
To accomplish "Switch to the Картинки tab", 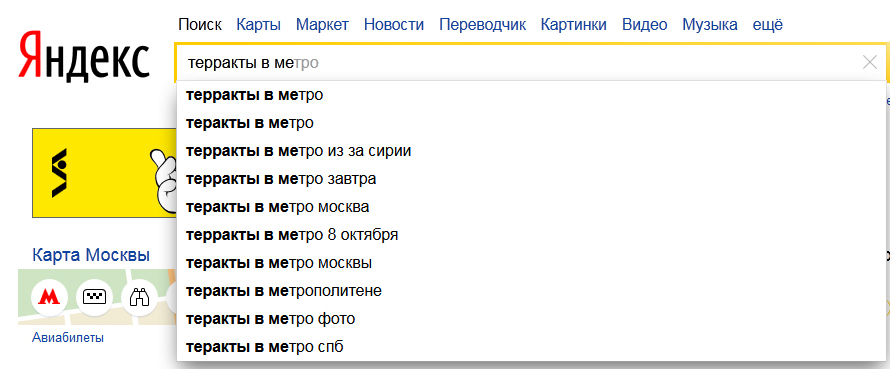I will pyautogui.click(x=573, y=25).
